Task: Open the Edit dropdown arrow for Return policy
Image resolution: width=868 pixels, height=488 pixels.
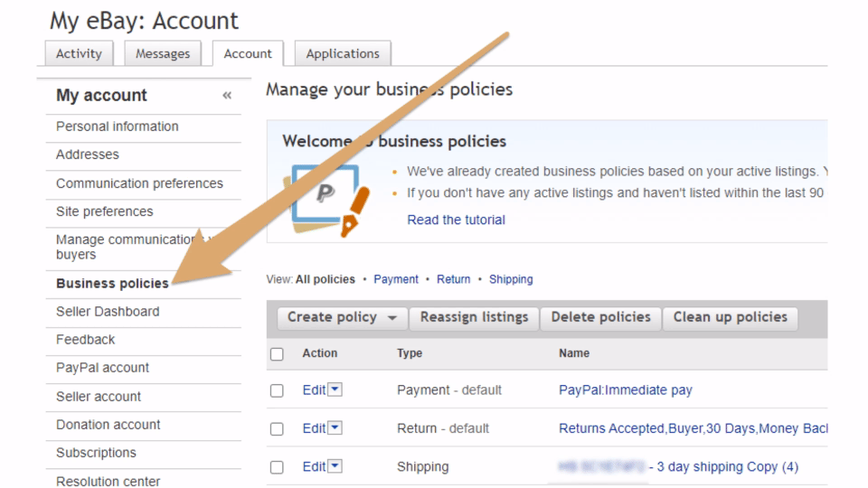Action: pyautogui.click(x=335, y=428)
